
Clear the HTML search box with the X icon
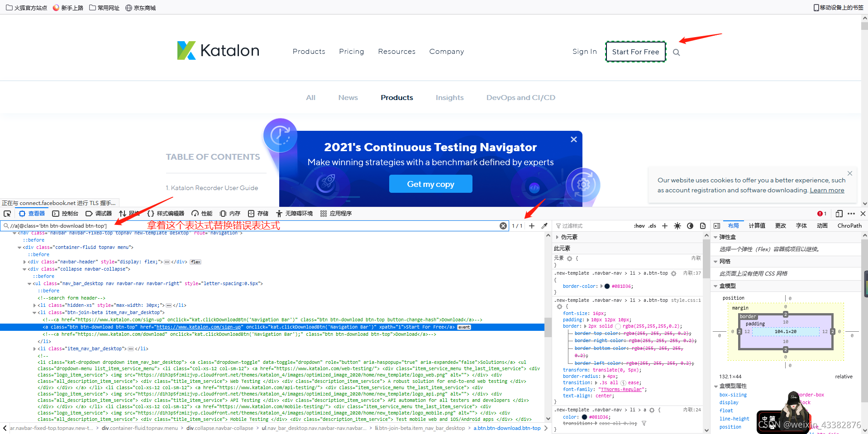(x=503, y=226)
